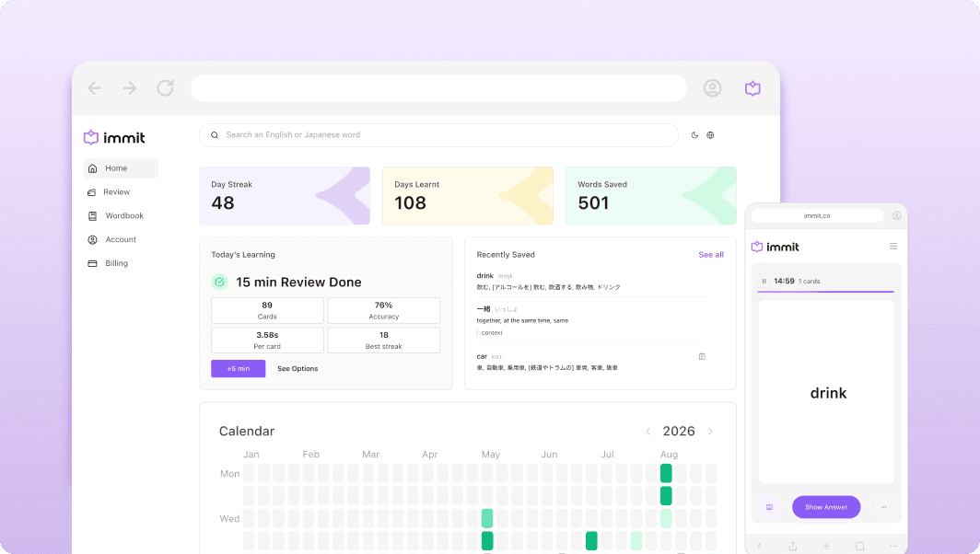Viewport: 980px width, 554px height.
Task: Click the browser back arrow
Action: pyautogui.click(x=94, y=88)
